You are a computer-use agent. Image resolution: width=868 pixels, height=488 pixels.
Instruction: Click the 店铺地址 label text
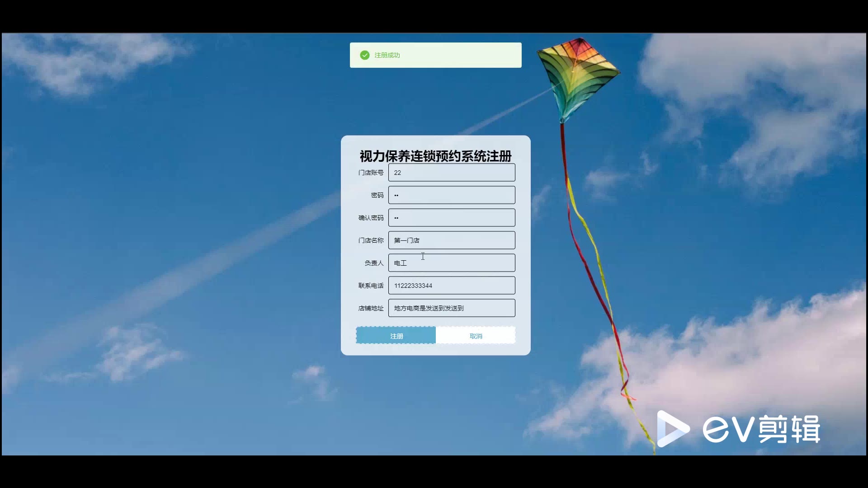coord(371,308)
